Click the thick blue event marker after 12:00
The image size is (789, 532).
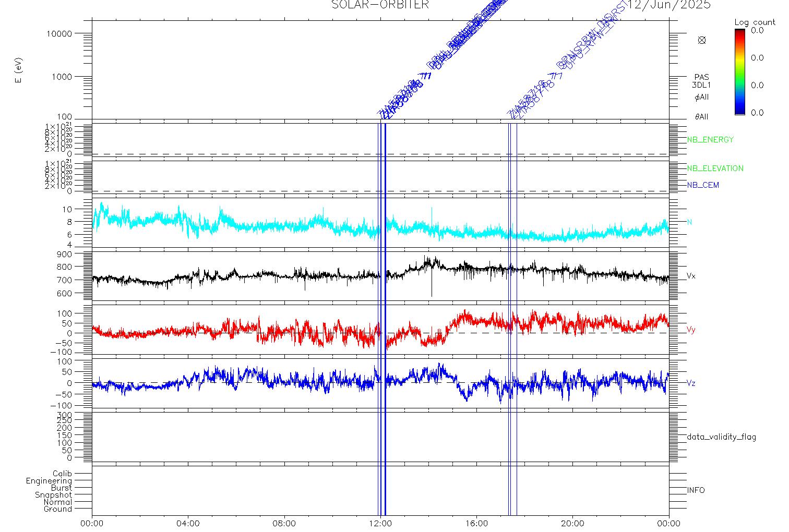click(385, 318)
